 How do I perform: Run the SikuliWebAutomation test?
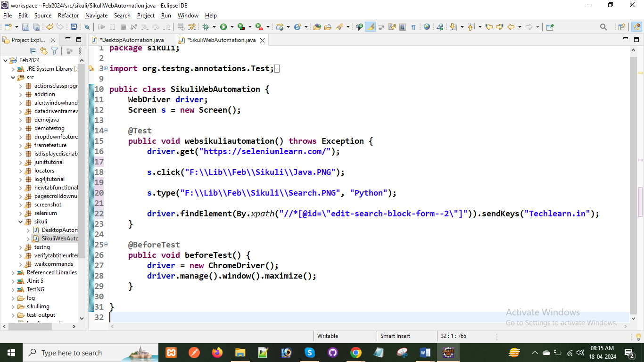coord(223,27)
